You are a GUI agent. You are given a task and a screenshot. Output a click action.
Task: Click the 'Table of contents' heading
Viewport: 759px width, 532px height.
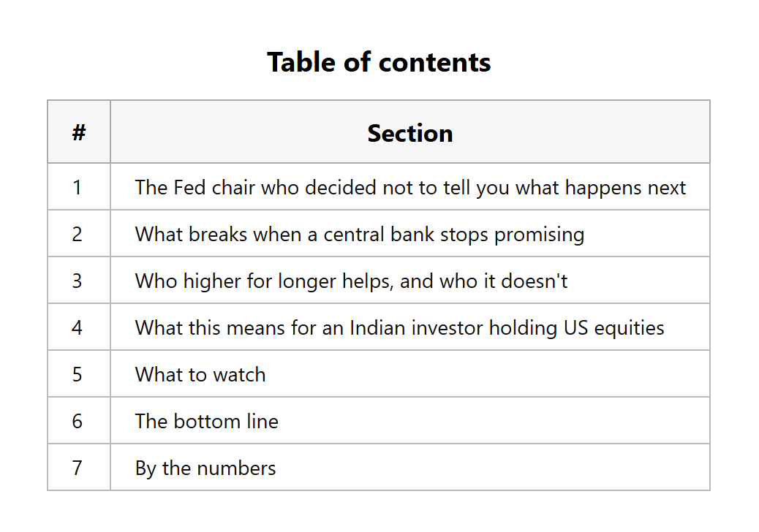tap(379, 62)
